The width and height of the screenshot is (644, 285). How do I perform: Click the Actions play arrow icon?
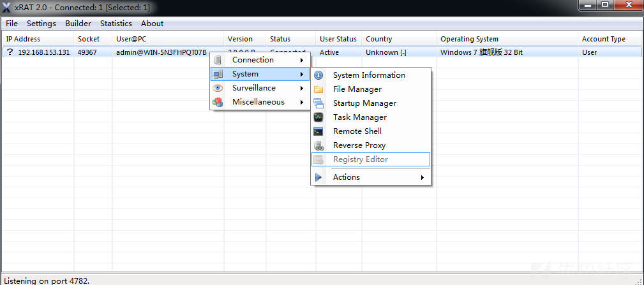318,177
